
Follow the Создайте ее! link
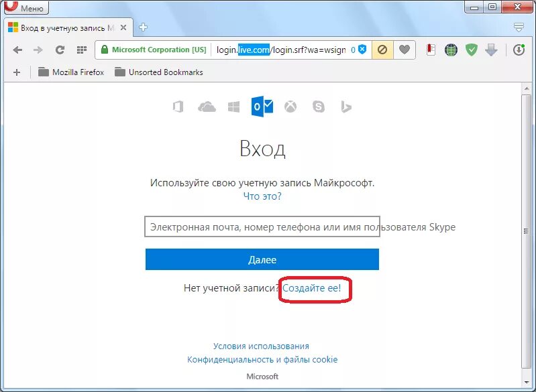pos(311,288)
